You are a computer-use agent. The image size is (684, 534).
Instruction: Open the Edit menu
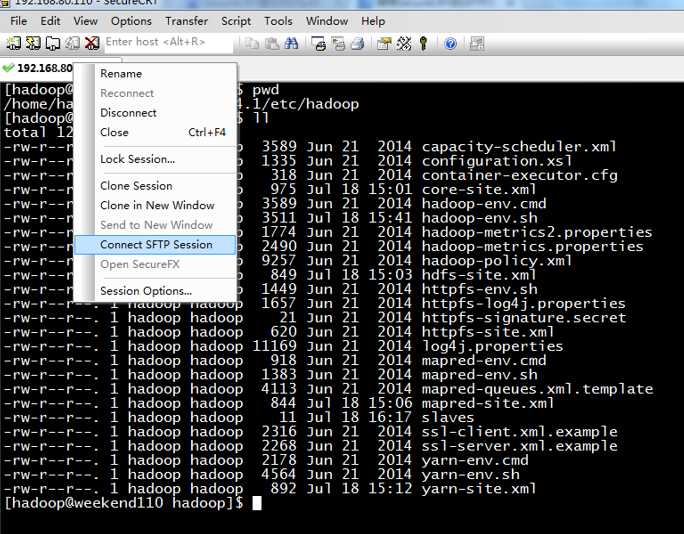(50, 21)
